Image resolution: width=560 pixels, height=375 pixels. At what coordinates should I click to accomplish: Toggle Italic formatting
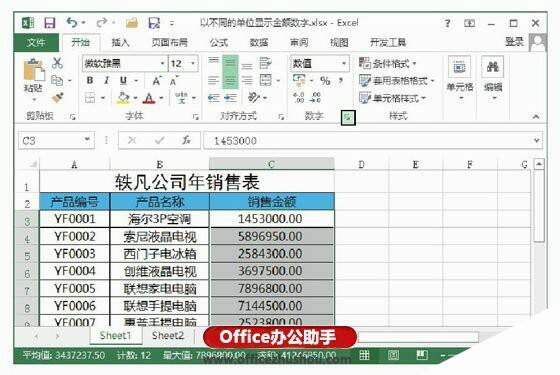(x=106, y=81)
